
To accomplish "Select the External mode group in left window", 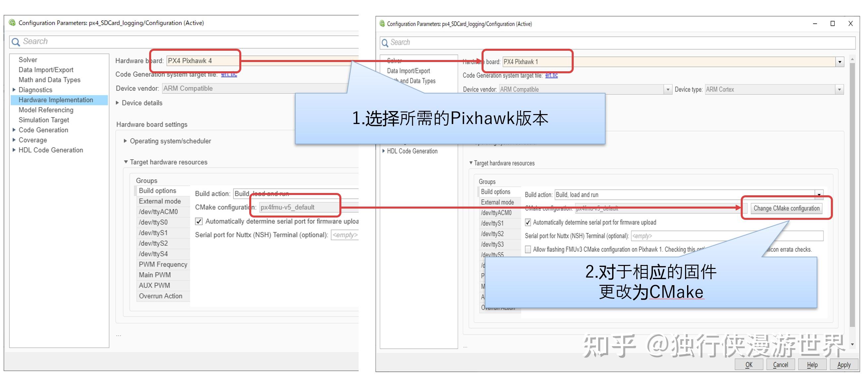I will click(x=160, y=201).
